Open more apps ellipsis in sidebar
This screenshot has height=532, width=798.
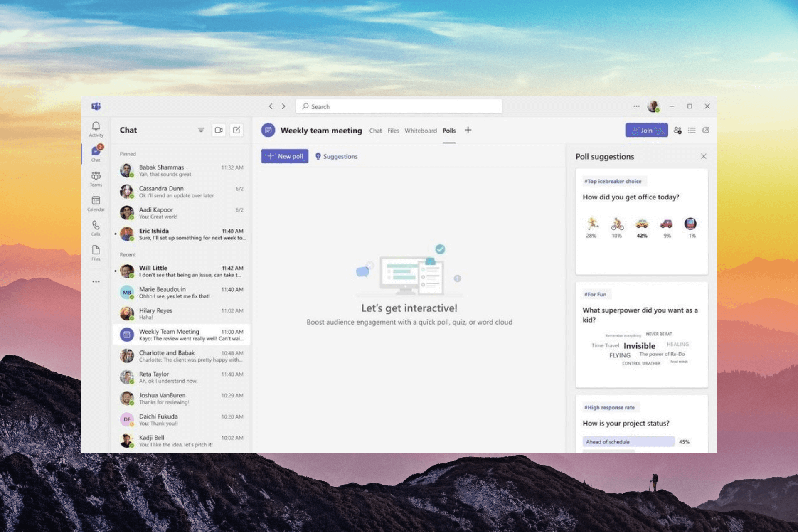pyautogui.click(x=96, y=281)
